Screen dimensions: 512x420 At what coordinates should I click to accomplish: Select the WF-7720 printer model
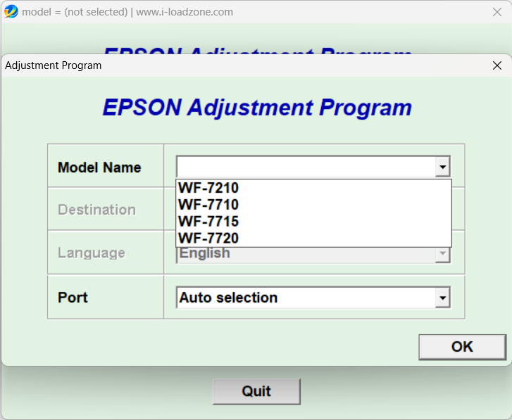coord(208,238)
